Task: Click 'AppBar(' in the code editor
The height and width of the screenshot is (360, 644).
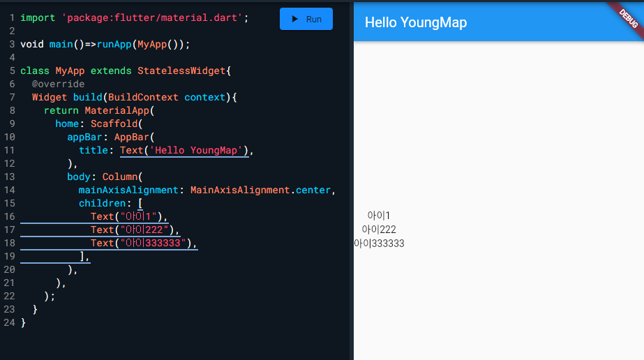Action: [x=134, y=137]
